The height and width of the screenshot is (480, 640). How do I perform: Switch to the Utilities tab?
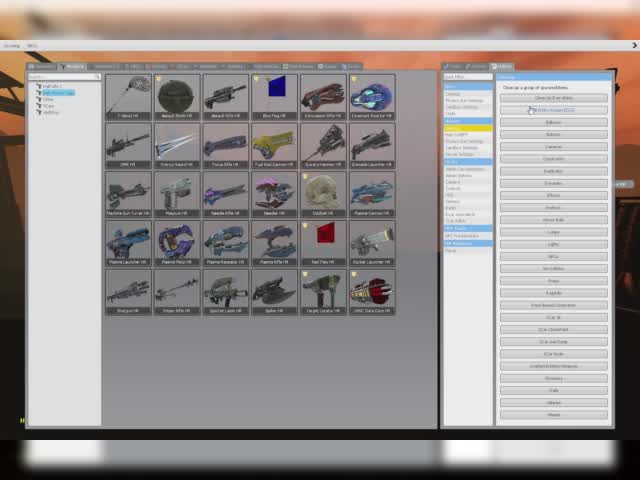502,66
